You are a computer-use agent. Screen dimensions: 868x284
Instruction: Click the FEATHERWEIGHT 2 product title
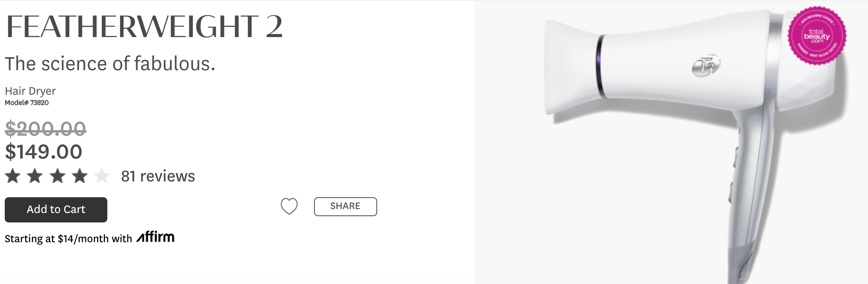pyautogui.click(x=144, y=27)
